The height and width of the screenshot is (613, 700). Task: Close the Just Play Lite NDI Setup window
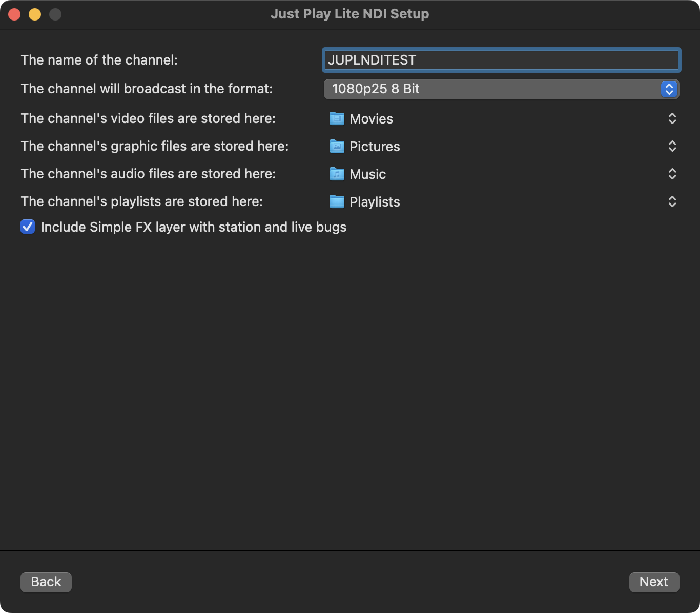click(x=14, y=14)
